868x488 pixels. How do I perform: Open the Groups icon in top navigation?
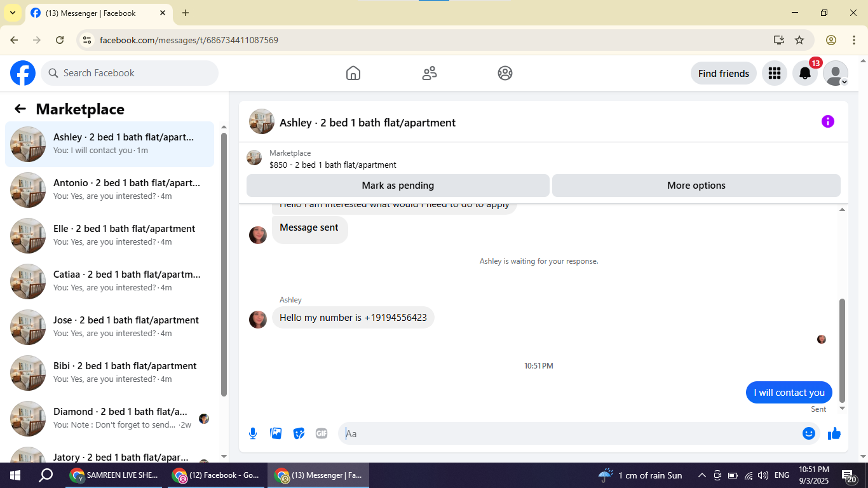click(505, 73)
